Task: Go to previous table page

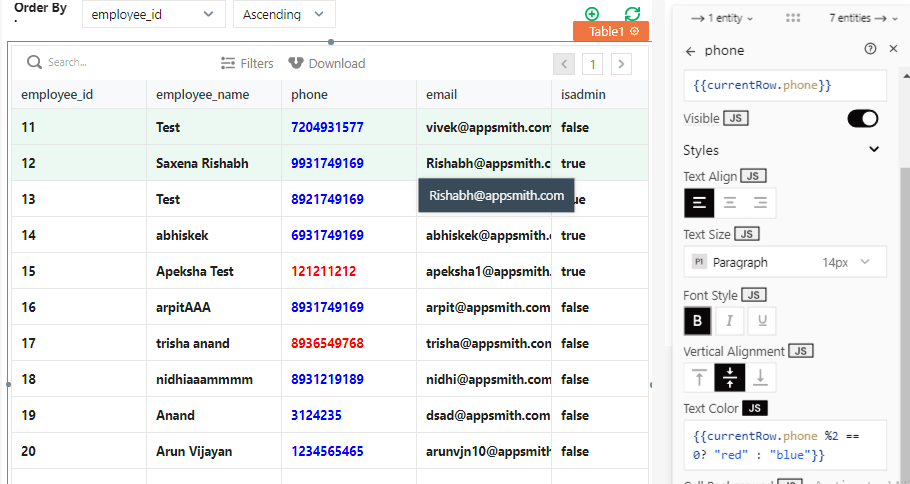Action: [564, 64]
